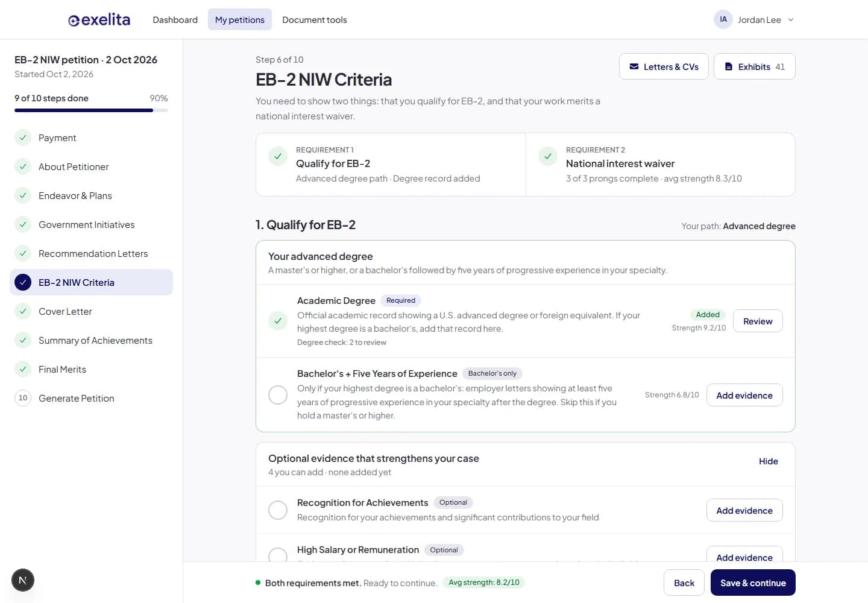Review the Academic Degree evidence
This screenshot has width=868, height=603.
758,321
